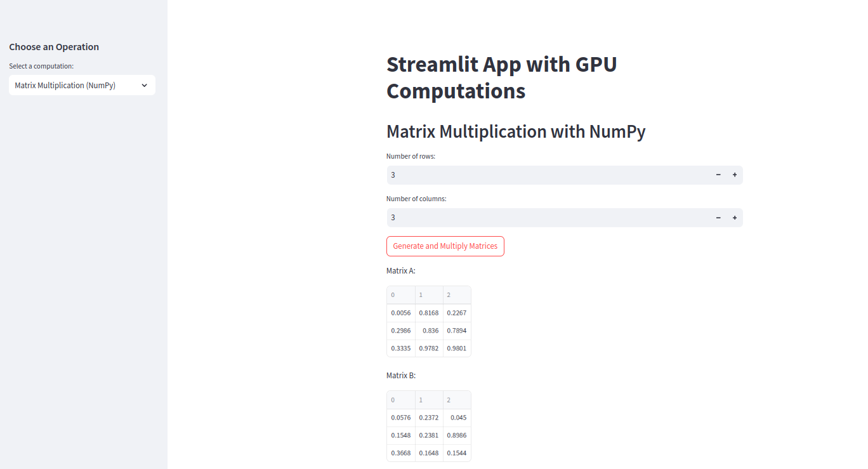Select Matrix B column 1 header
868x469 pixels.
(x=429, y=400)
